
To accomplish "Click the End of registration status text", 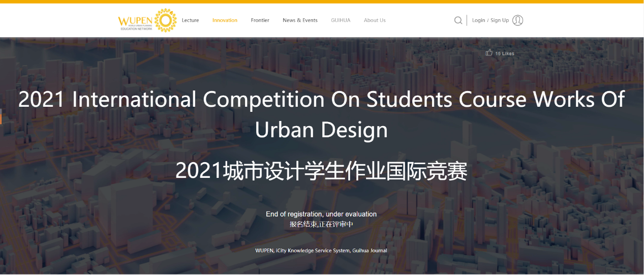I will (x=321, y=214).
